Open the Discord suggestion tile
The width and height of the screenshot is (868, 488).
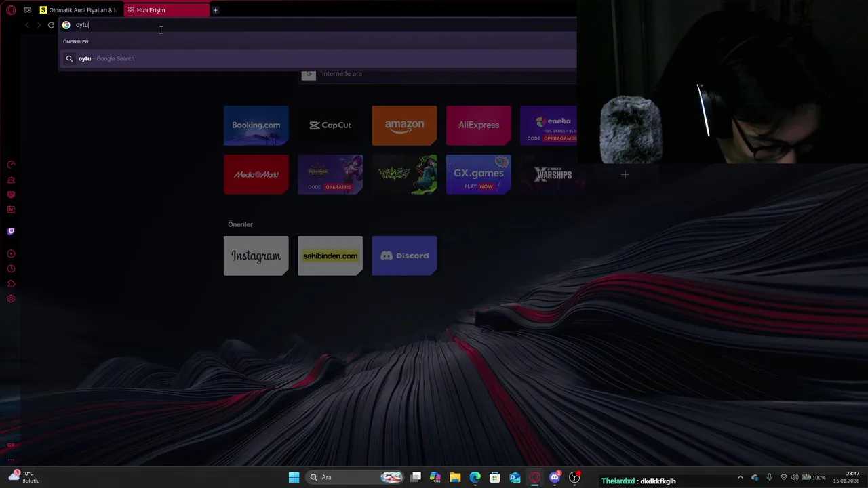[404, 256]
